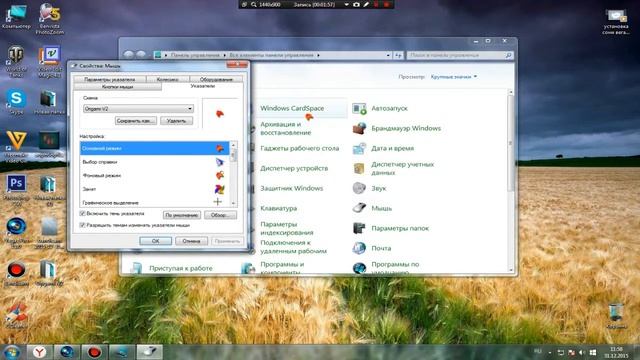
Task: Click OK in the mouse properties dialog
Action: pos(156,241)
